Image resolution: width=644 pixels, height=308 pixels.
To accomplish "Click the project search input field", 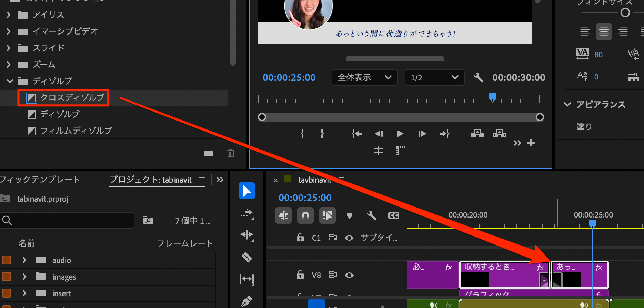I will (69, 220).
